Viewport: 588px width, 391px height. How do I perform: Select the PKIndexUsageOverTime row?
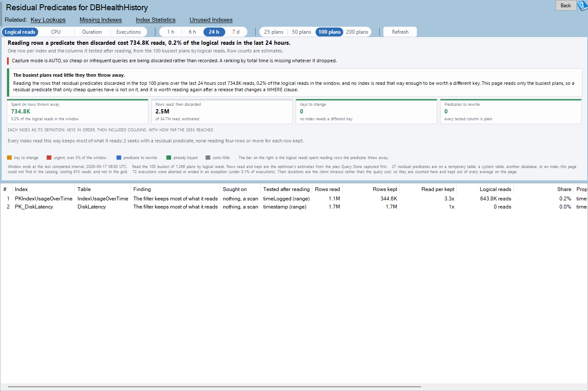click(294, 199)
